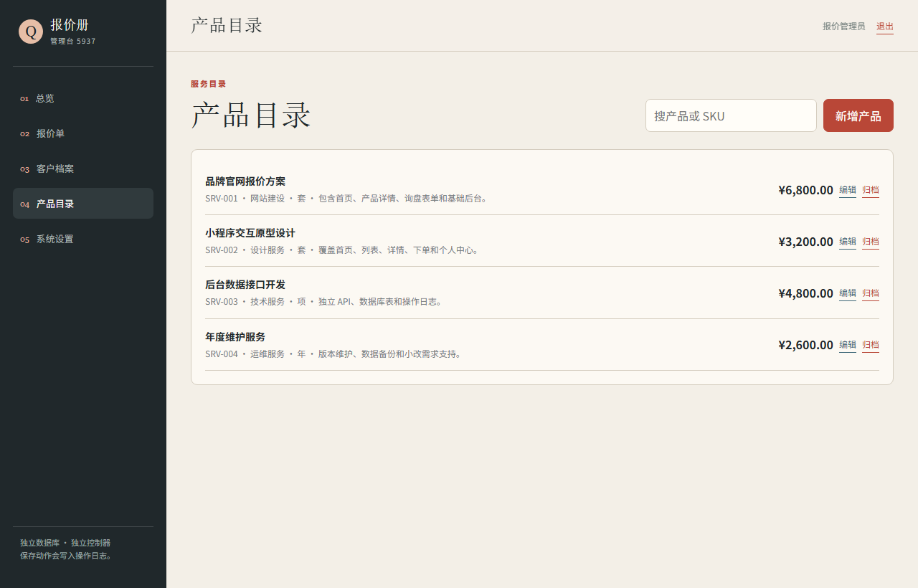Open 总览 in the sidebar
Image resolution: width=918 pixels, height=588 pixels.
click(83, 98)
